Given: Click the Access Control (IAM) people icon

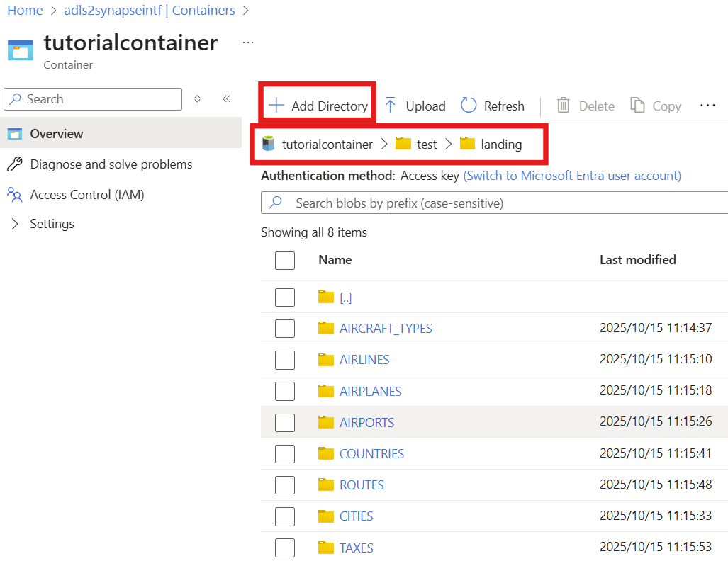Looking at the screenshot, I should coord(15,194).
